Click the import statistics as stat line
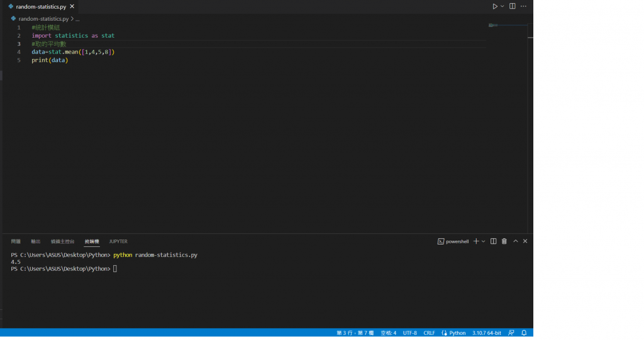644x340 pixels. tap(73, 36)
